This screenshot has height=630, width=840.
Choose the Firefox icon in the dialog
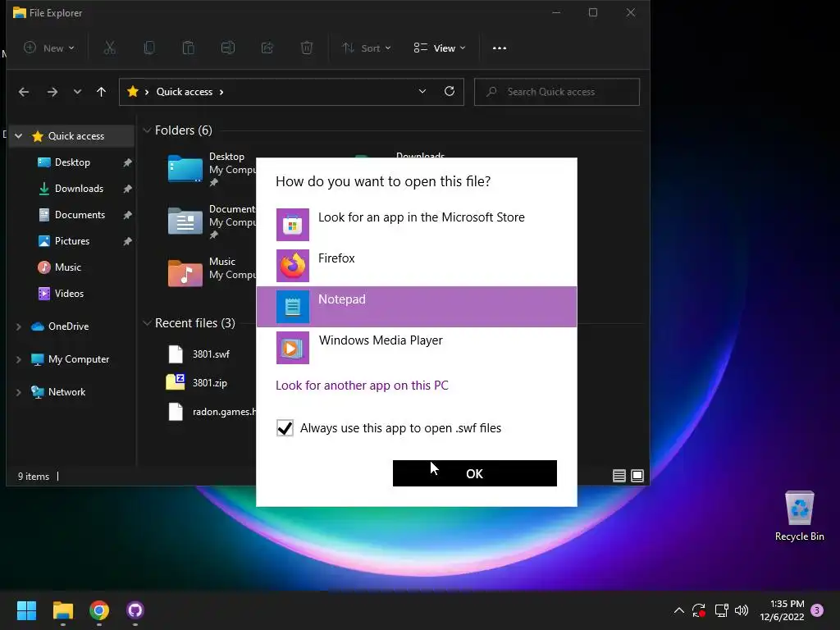293,266
